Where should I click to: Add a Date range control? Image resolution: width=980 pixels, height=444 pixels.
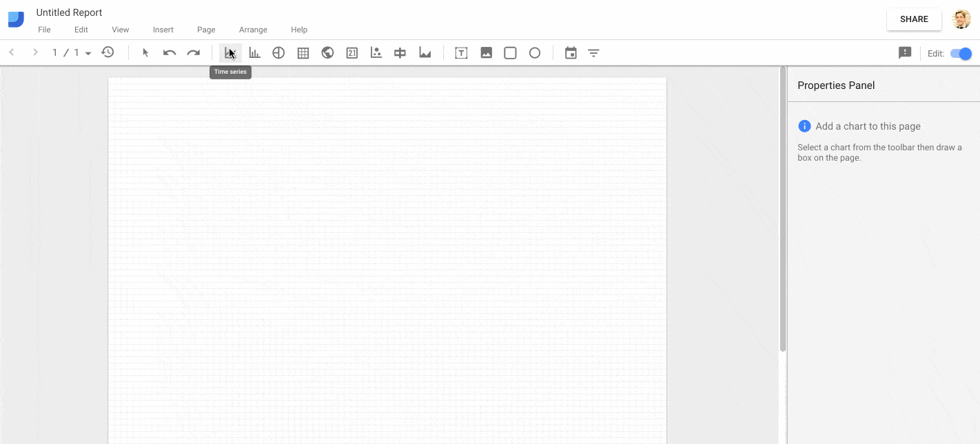click(x=571, y=52)
